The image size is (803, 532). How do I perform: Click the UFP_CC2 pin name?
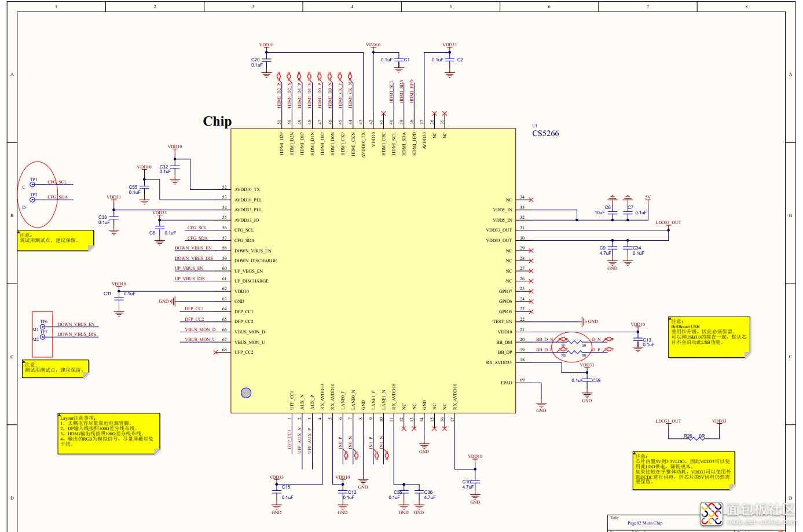pos(244,352)
